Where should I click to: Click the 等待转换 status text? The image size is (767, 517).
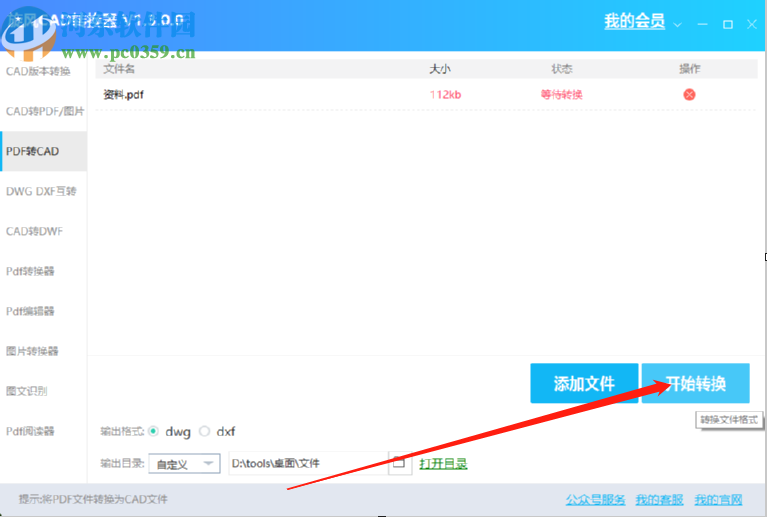[x=562, y=94]
